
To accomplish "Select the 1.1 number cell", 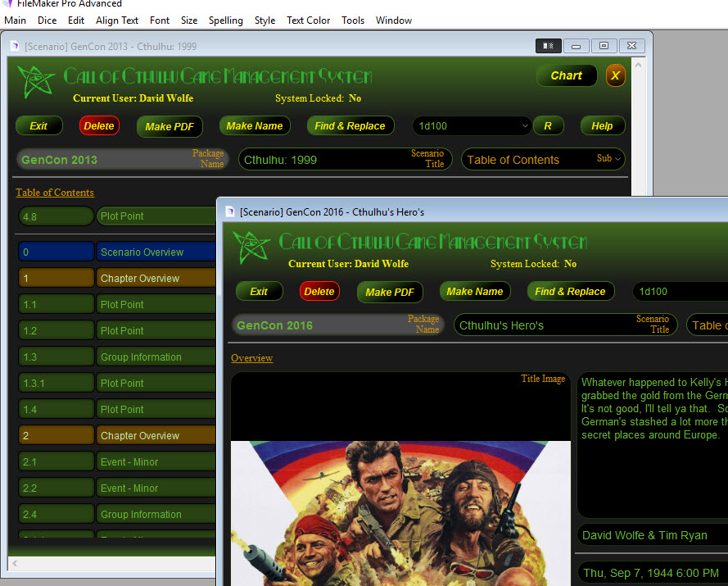I will click(56, 305).
